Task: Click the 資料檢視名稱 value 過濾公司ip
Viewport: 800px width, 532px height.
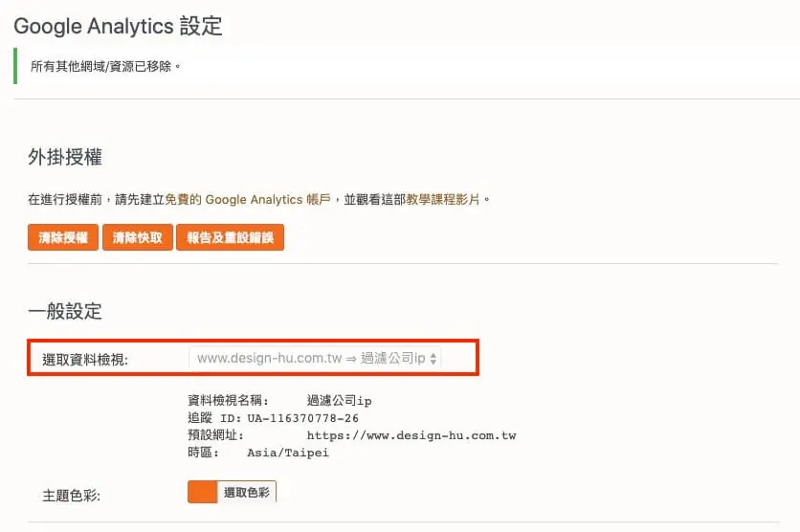Action: [340, 401]
